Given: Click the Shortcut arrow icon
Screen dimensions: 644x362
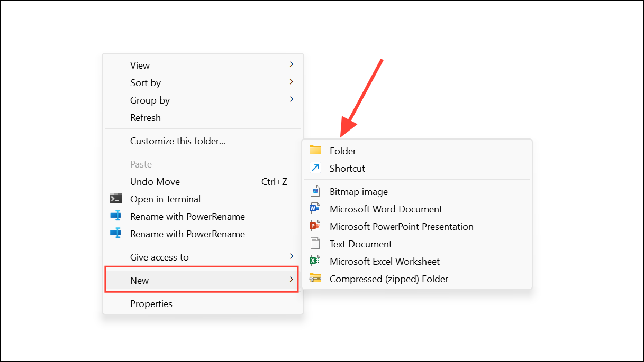Looking at the screenshot, I should coord(315,168).
